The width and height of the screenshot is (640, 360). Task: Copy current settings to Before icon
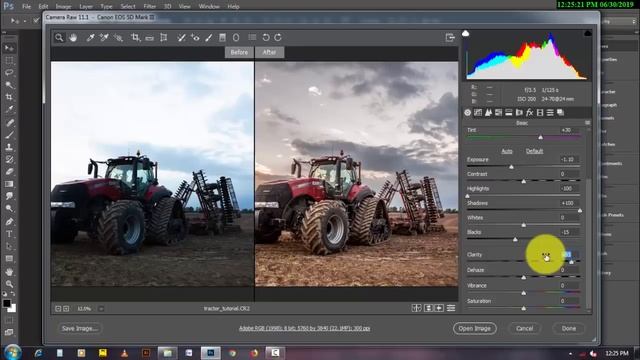(439, 308)
